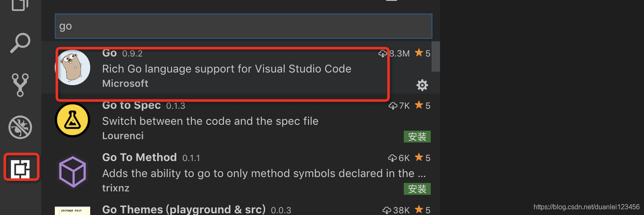Click version number 0.1.1
The width and height of the screenshot is (644, 215).
[191, 158]
